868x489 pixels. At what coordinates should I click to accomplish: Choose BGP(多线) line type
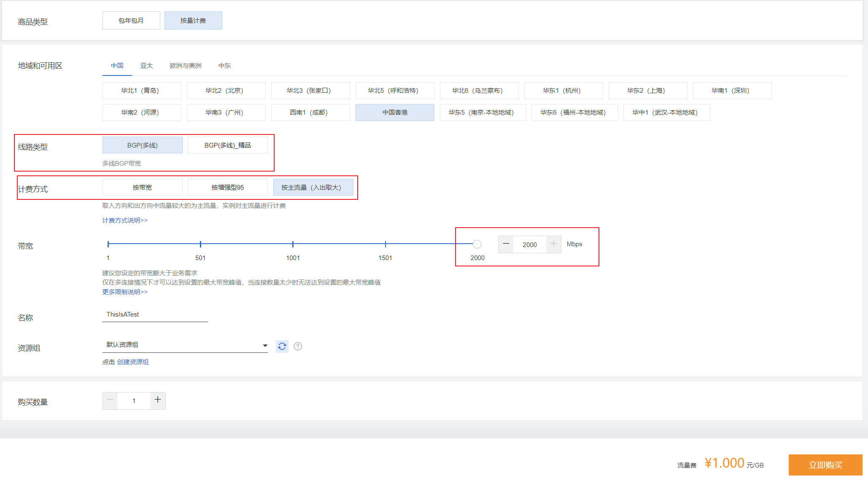click(143, 145)
